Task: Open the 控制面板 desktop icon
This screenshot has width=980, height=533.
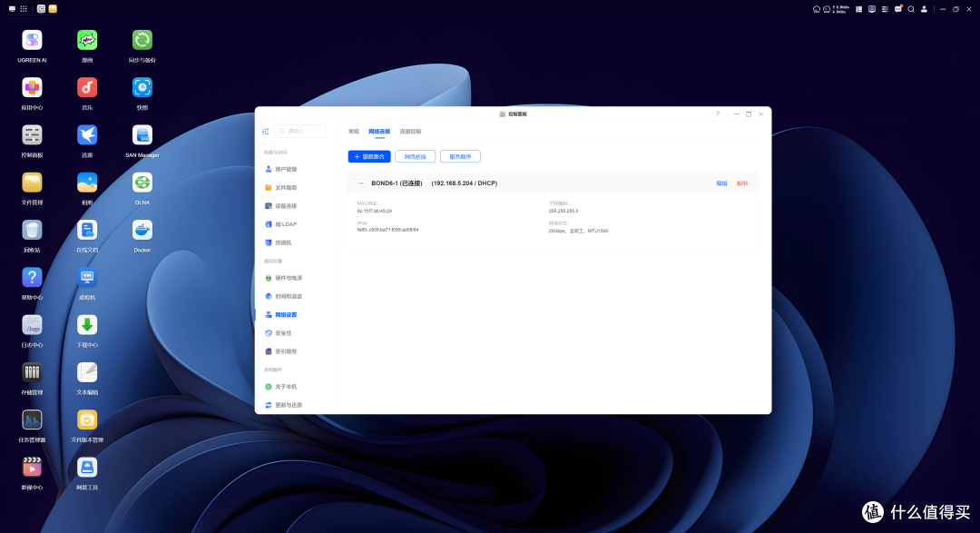Action: 32,135
